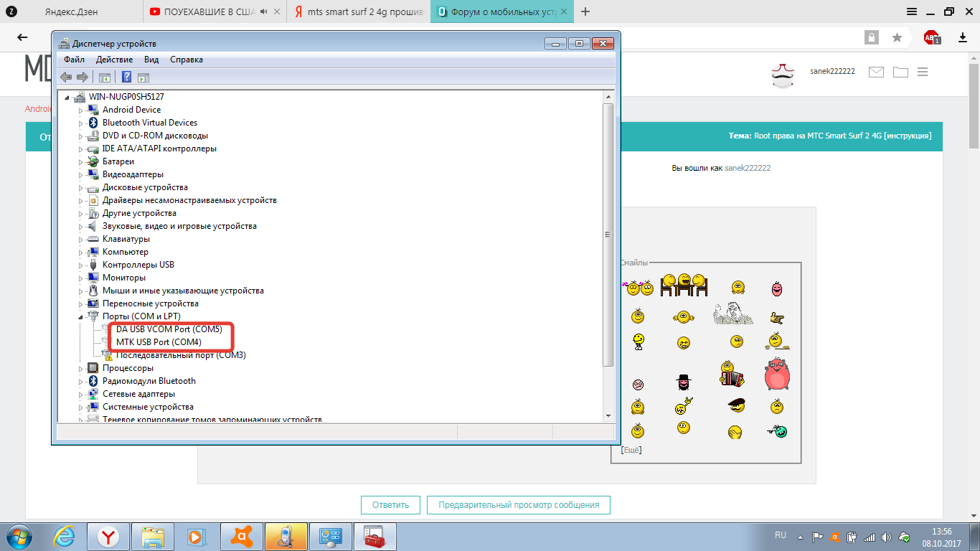Image resolution: width=980 pixels, height=551 pixels.
Task: Click Предварительный просмотр сообщения button
Action: point(518,505)
